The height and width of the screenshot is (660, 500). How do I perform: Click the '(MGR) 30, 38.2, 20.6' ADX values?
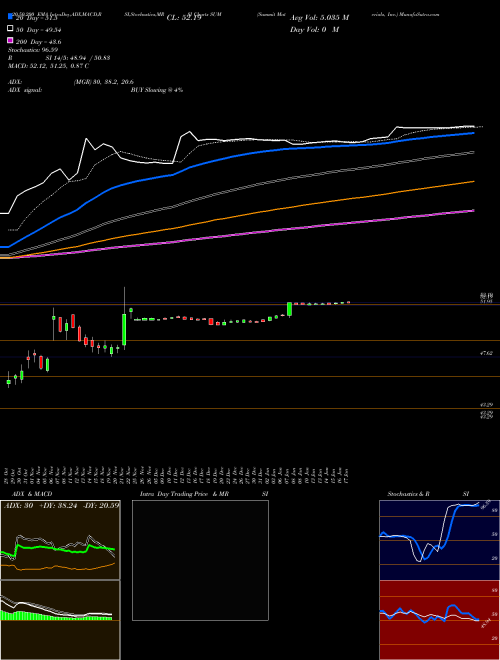click(x=104, y=82)
